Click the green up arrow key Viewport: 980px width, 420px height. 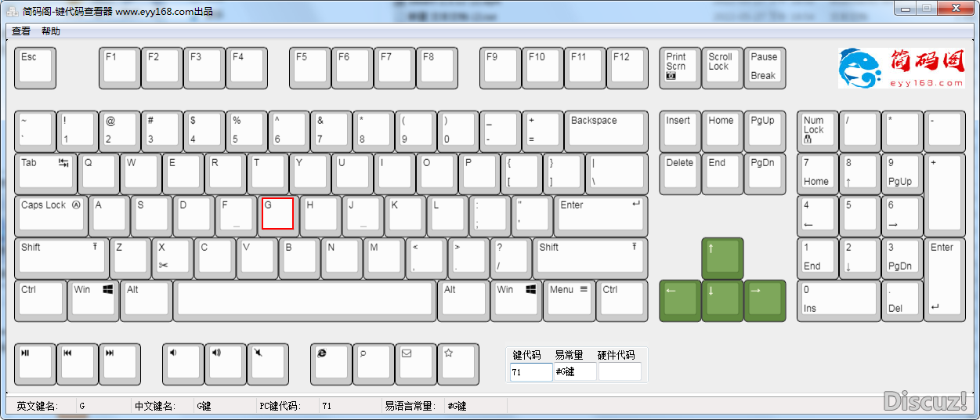point(721,259)
